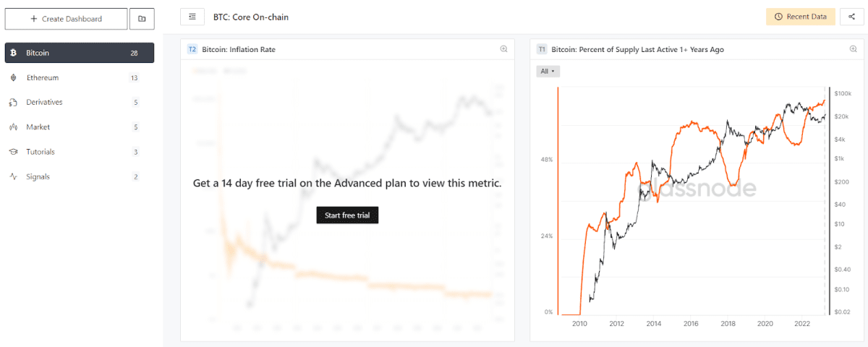
Task: Click the share icon at top right
Action: pos(852,17)
